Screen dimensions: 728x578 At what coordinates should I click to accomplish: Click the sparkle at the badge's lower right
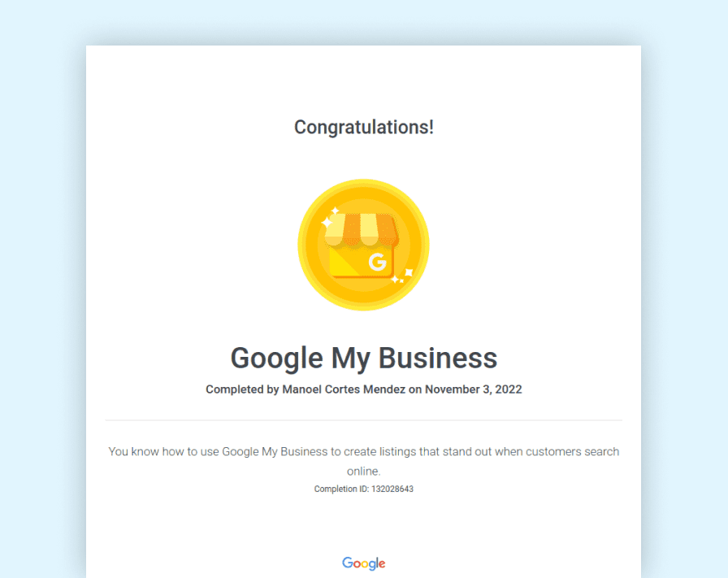(409, 273)
